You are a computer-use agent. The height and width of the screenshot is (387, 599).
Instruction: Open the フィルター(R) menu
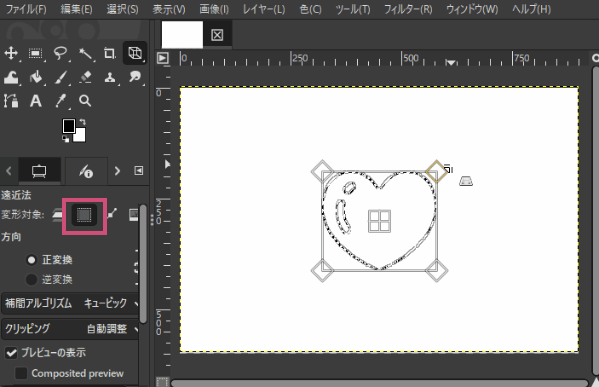pyautogui.click(x=408, y=9)
